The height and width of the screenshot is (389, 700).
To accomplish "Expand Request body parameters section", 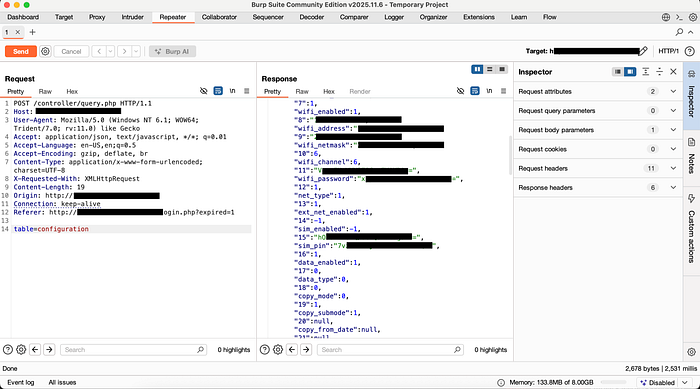I will click(x=598, y=130).
